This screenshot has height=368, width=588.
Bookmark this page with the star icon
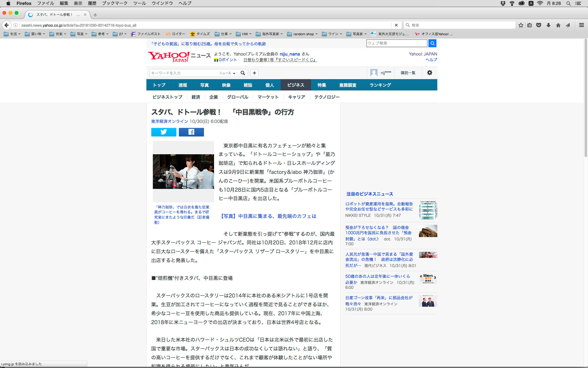click(521, 25)
